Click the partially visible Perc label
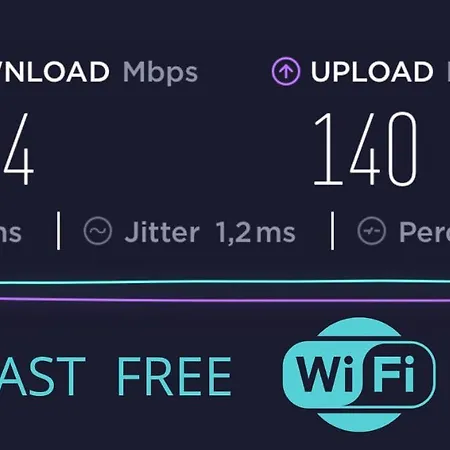 (424, 232)
